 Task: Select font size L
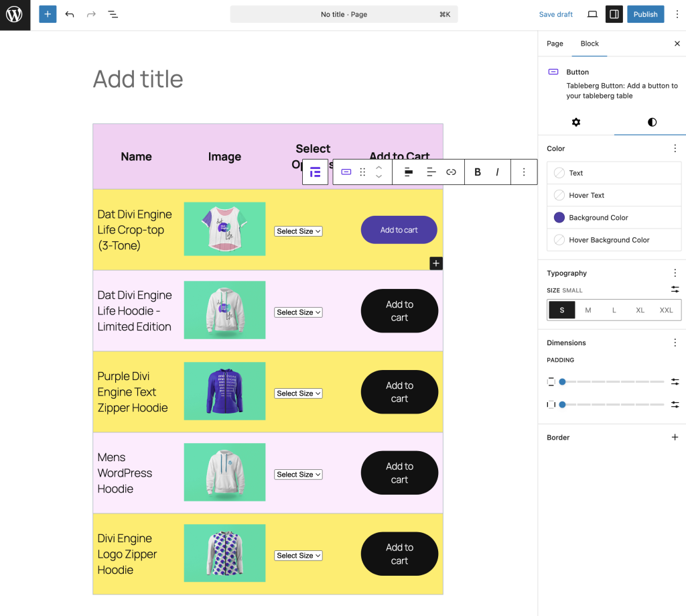click(x=614, y=310)
